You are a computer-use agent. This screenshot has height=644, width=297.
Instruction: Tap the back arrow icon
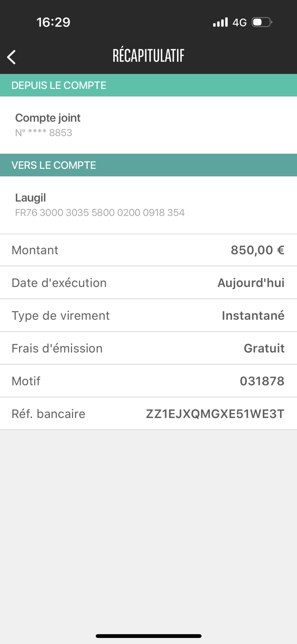click(x=11, y=57)
